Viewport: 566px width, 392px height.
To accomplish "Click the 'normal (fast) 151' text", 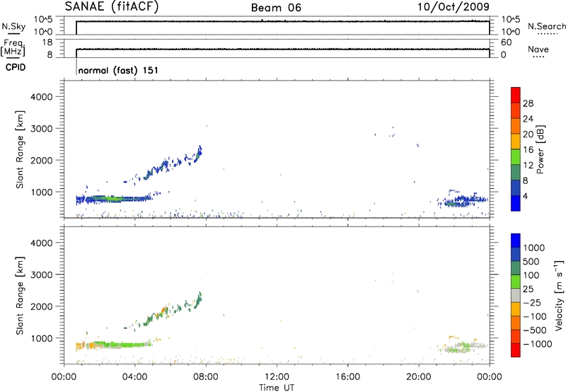I will click(118, 70).
